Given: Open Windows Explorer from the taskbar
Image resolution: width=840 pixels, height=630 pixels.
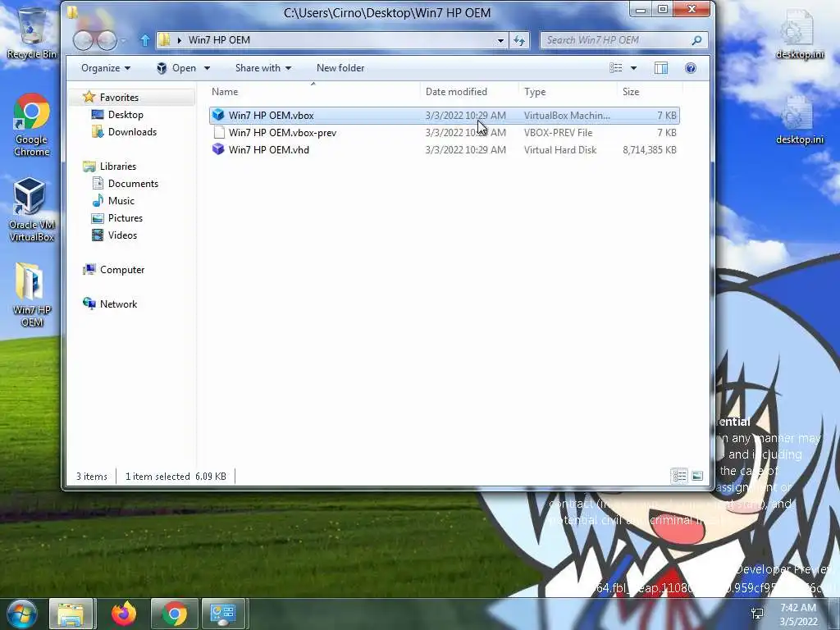Looking at the screenshot, I should pyautogui.click(x=71, y=614).
